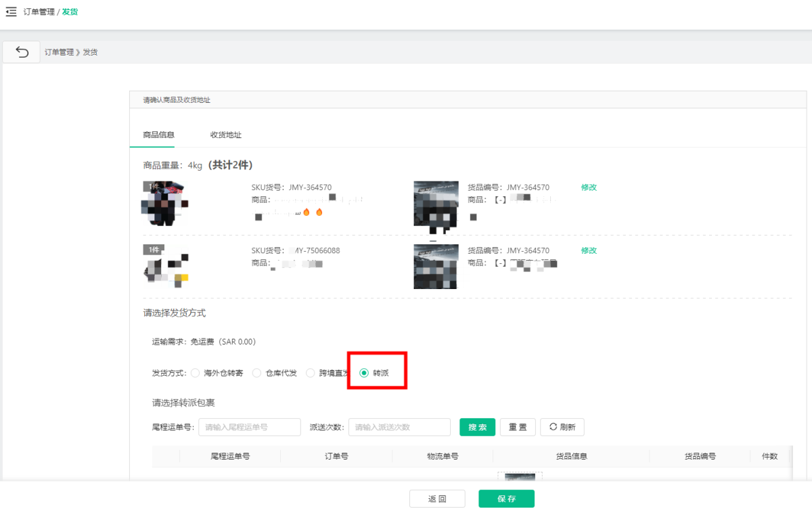
Task: Switch to 商品信息 tab
Action: (x=159, y=135)
